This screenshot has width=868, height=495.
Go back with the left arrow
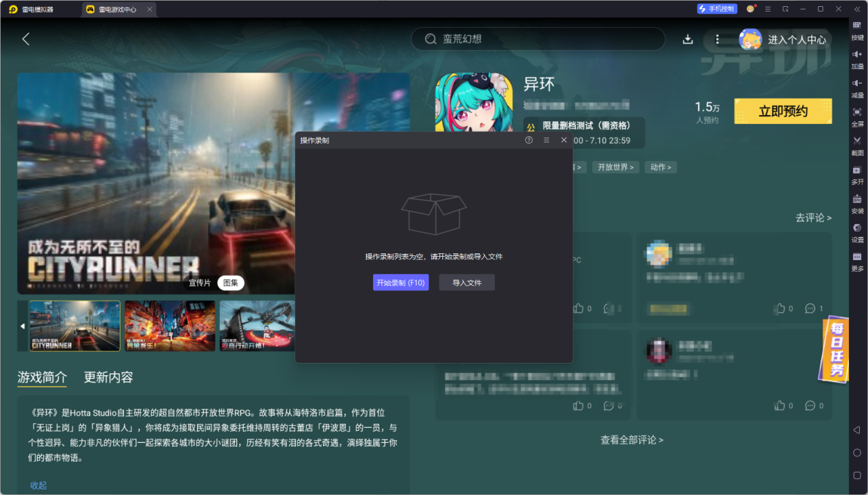click(x=26, y=39)
